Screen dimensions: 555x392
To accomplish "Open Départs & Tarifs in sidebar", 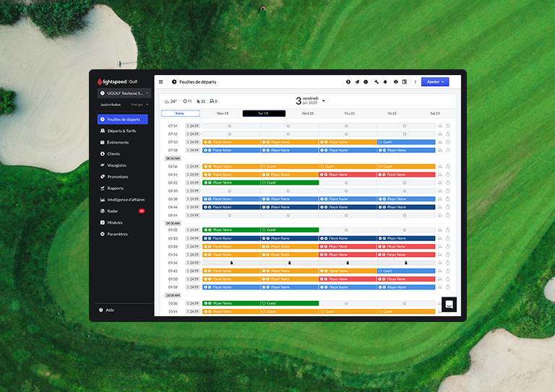I will 121,131.
